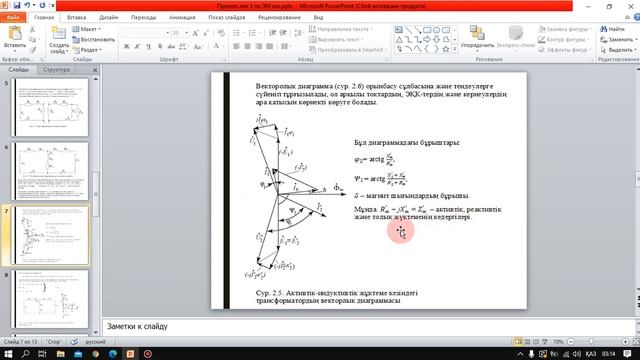Click the Найти find button
Screen dimensions: 640x360
click(613, 29)
